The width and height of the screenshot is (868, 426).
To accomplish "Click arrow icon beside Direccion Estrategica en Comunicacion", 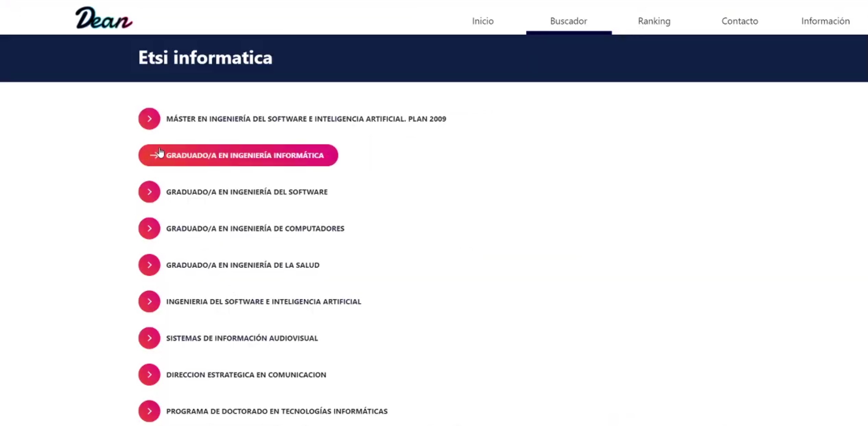I will click(x=149, y=375).
